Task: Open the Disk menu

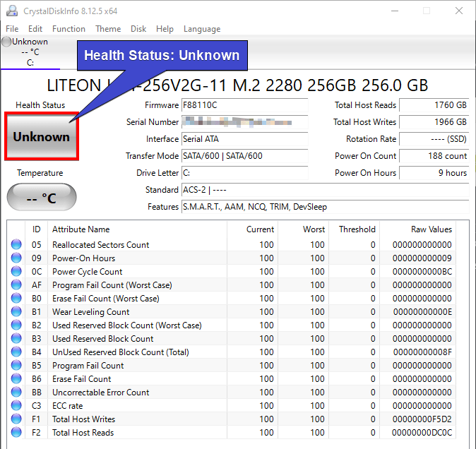Action: pyautogui.click(x=138, y=29)
